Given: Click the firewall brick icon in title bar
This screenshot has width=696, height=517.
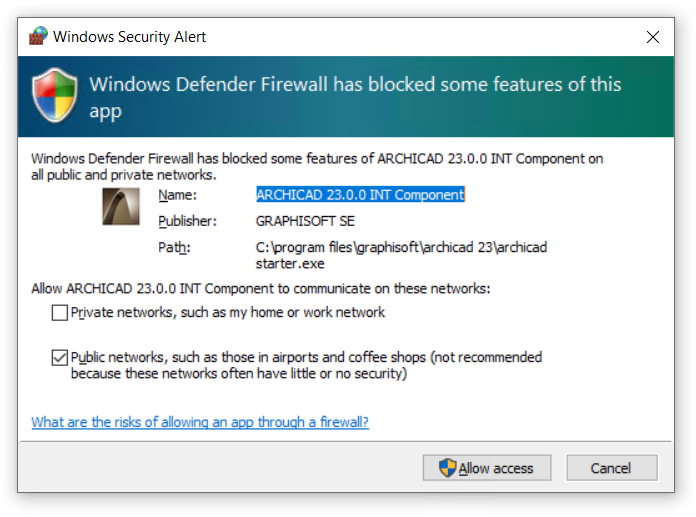Looking at the screenshot, I should tap(37, 37).
